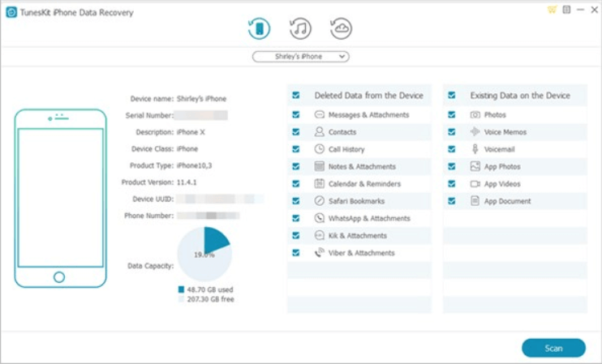The height and width of the screenshot is (364, 602).
Task: Toggle Existing Data on the Device checkbox
Action: coord(452,95)
